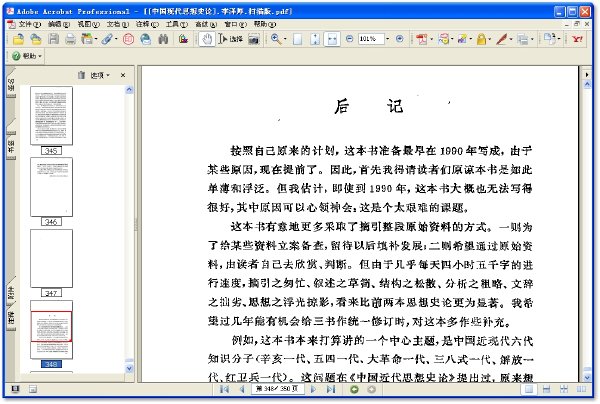Image resolution: width=600 pixels, height=404 pixels.
Task: Switch to Single Page layout
Action: pos(529,389)
